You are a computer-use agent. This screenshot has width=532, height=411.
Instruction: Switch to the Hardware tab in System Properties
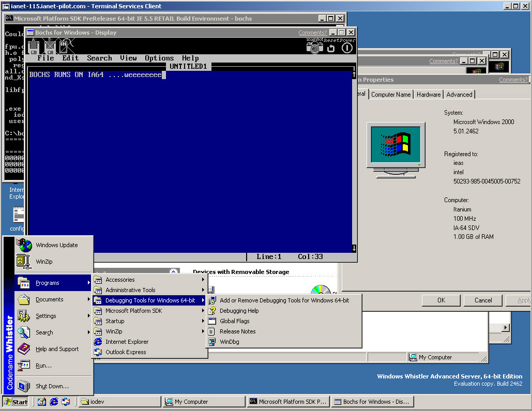428,94
